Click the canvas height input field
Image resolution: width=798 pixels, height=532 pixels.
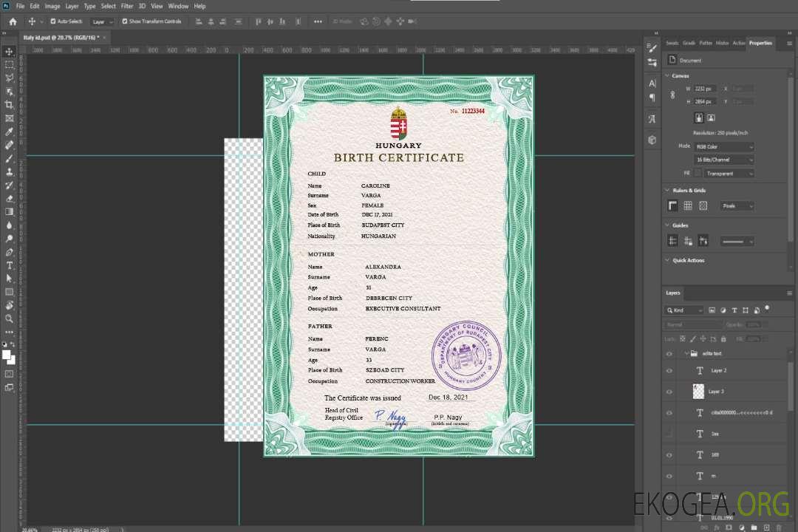point(706,102)
